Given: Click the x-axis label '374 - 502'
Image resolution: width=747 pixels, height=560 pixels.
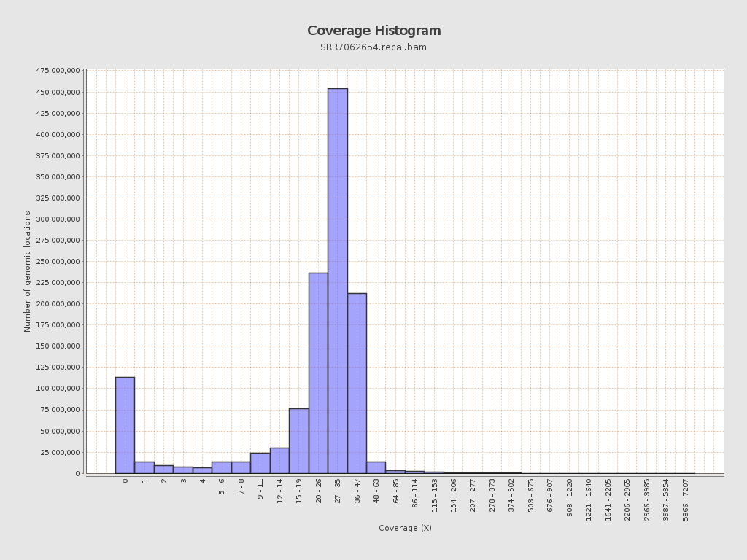Looking at the screenshot, I should (x=511, y=495).
